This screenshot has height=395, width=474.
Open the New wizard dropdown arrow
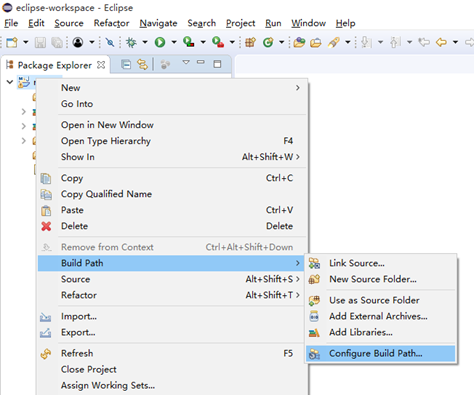[25, 42]
